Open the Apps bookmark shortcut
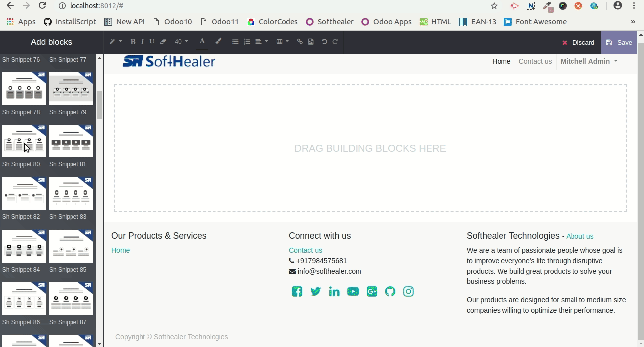The height and width of the screenshot is (347, 644). tap(21, 22)
